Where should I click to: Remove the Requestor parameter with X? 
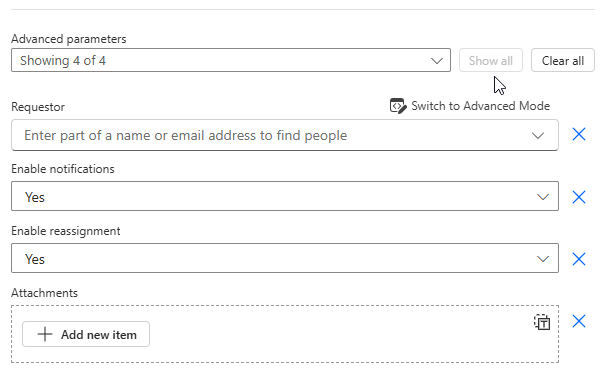pos(579,135)
